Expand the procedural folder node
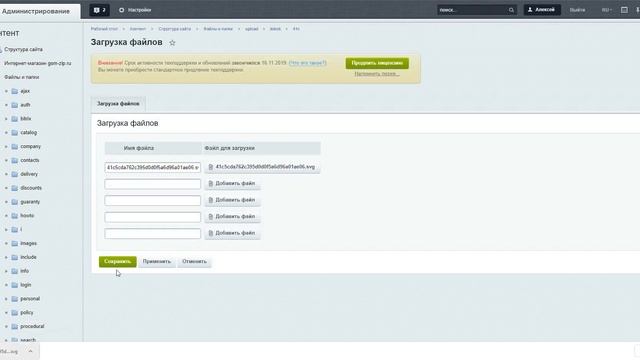The height and width of the screenshot is (360, 640). pos(6,327)
